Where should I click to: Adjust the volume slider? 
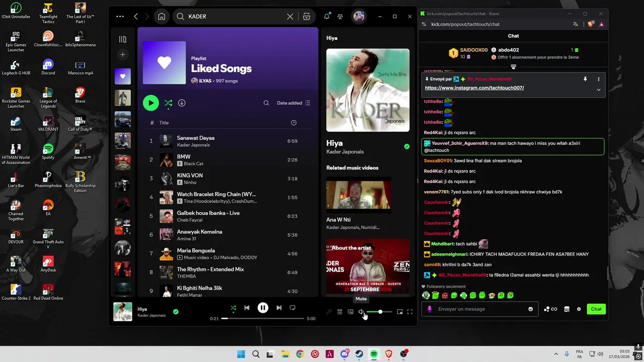379,312
